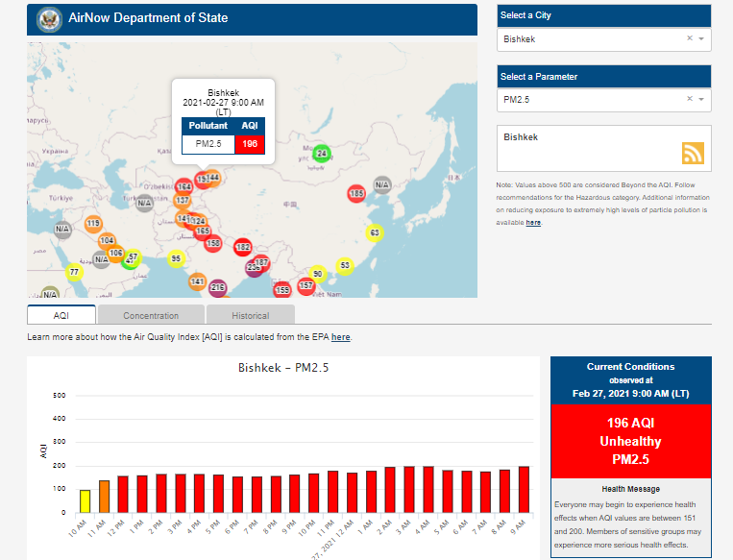The height and width of the screenshot is (560, 733).
Task: Open the Historical tab
Action: (250, 315)
